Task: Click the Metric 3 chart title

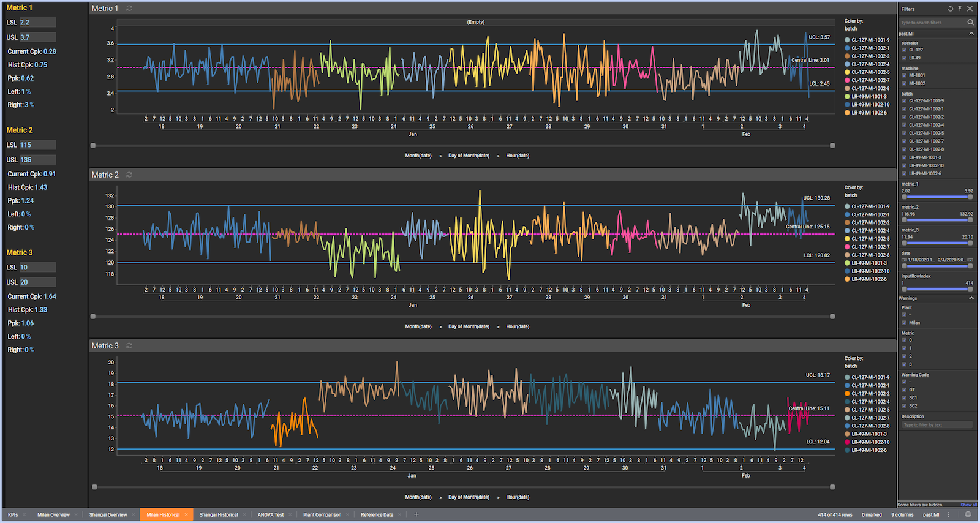Action: 105,346
